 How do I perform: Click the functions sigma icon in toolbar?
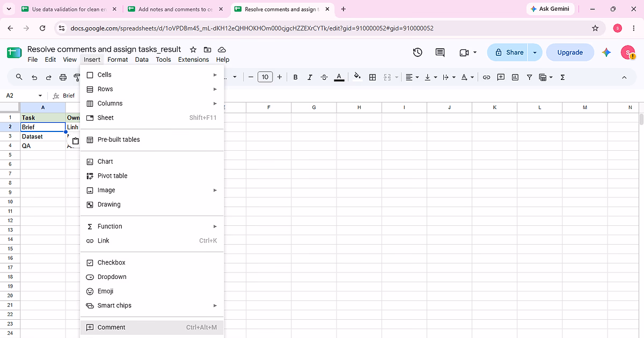point(562,77)
